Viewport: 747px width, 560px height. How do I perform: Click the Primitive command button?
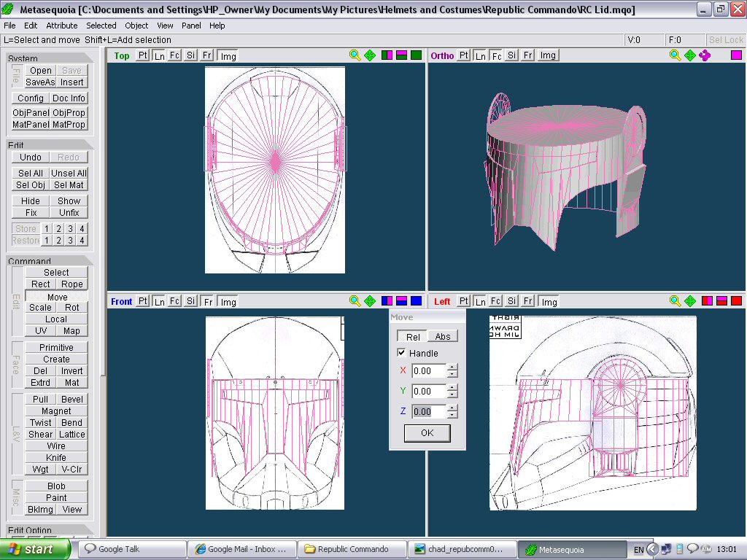[x=56, y=348]
